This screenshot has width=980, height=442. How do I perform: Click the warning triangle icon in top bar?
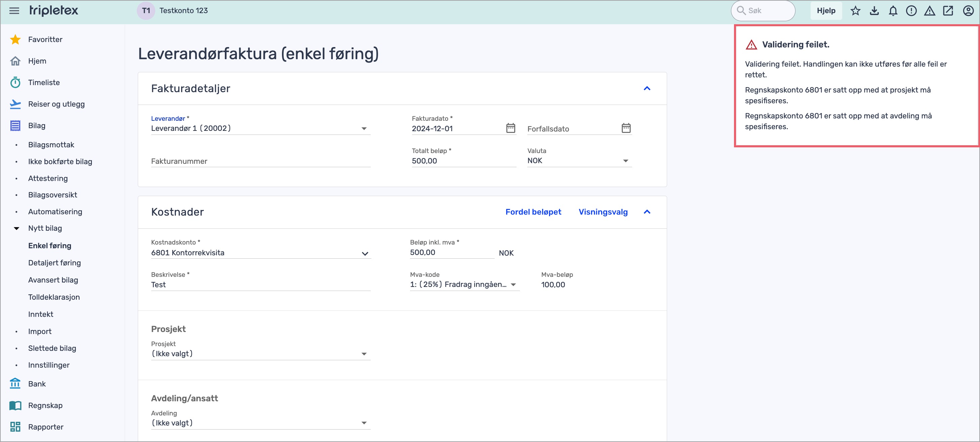tap(930, 11)
